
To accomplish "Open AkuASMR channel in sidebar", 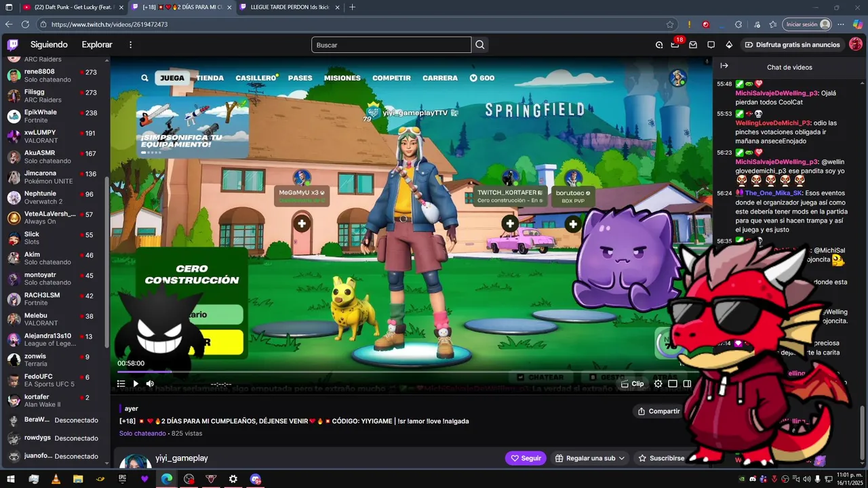I will coord(53,157).
